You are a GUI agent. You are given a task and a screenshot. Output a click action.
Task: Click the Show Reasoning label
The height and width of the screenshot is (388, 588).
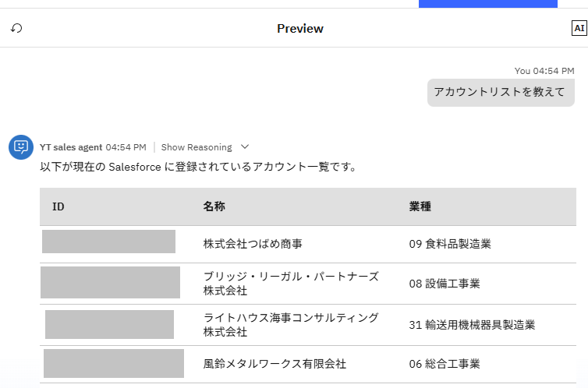pyautogui.click(x=197, y=147)
